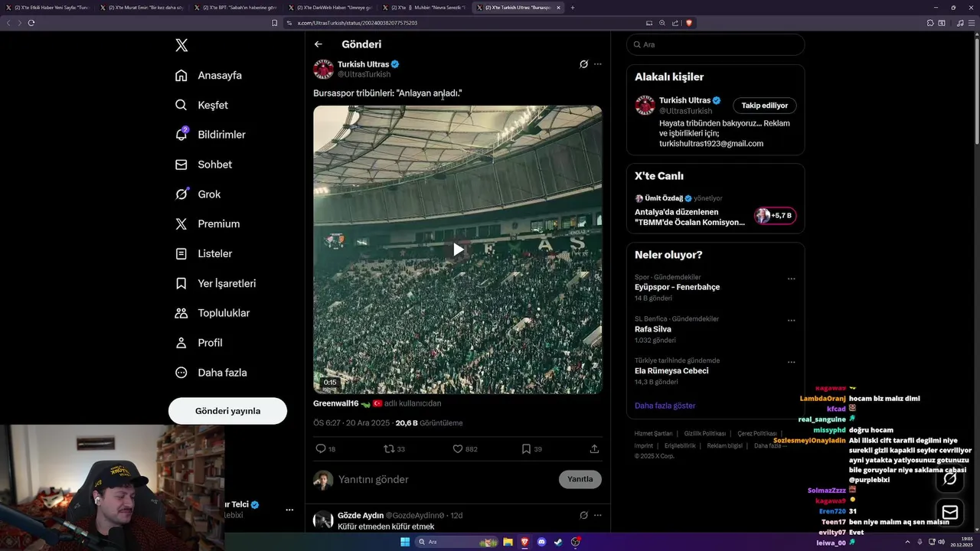
Task: Click the Brave Shields icon in the address bar
Action: tap(689, 23)
